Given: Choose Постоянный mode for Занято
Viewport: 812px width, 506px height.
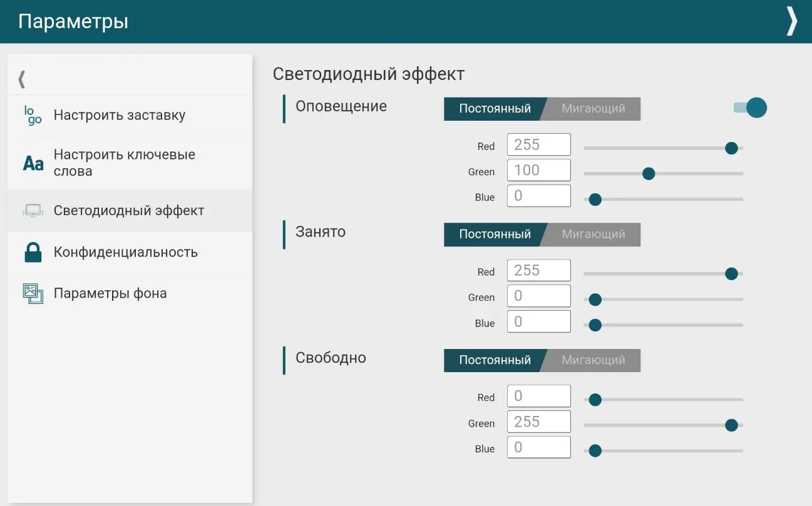Looking at the screenshot, I should 495,235.
